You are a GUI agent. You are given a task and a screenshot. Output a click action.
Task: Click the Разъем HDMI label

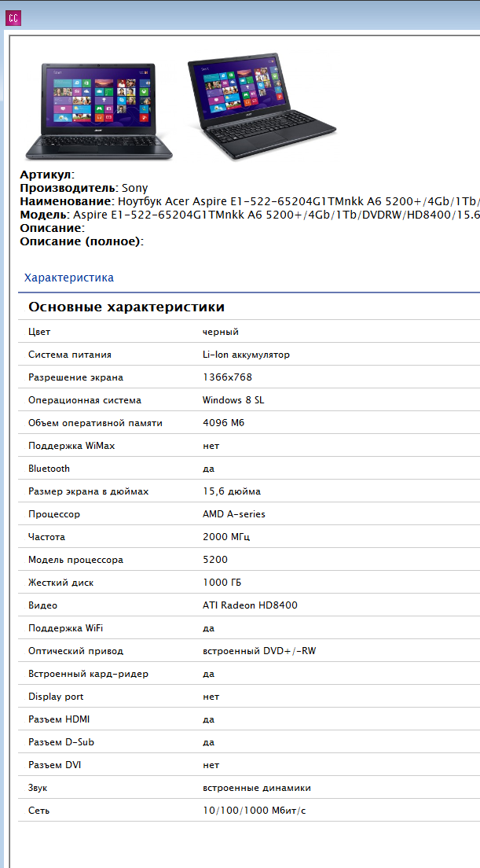click(x=59, y=719)
